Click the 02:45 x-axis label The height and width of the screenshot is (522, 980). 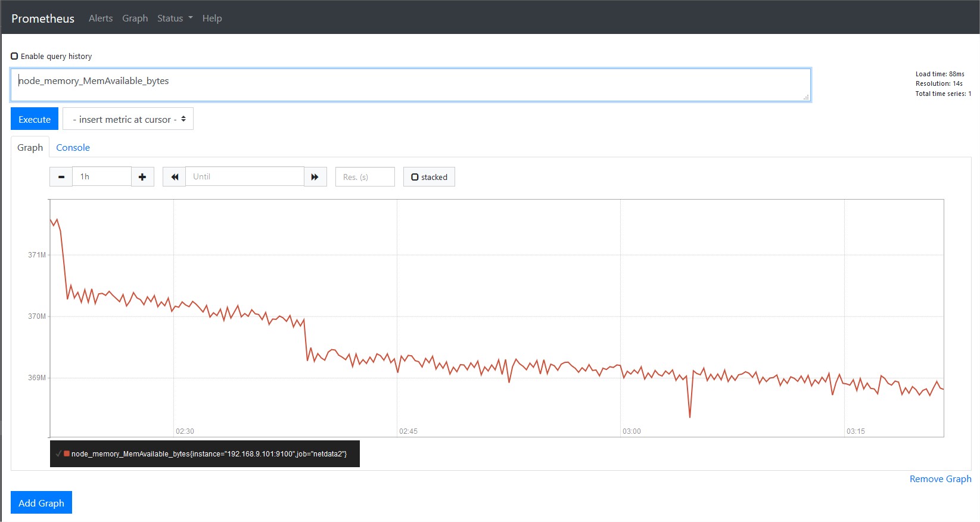coord(408,431)
